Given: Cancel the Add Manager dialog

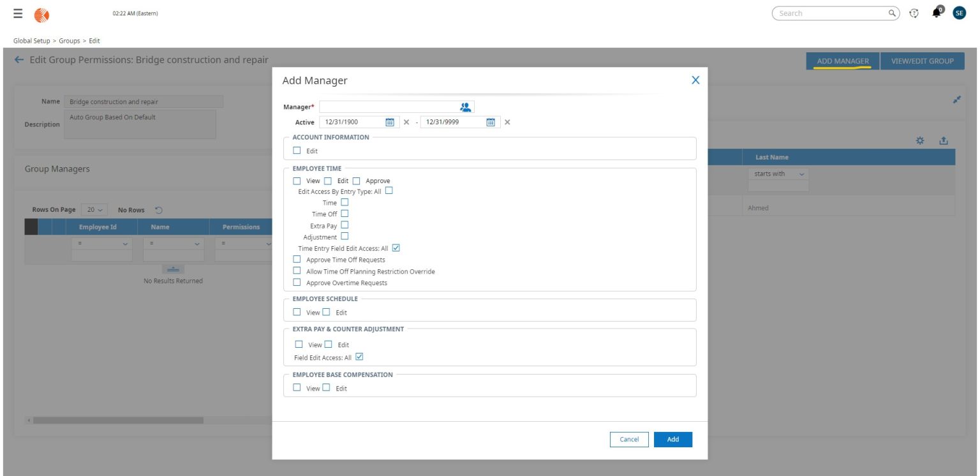Looking at the screenshot, I should click(x=629, y=439).
